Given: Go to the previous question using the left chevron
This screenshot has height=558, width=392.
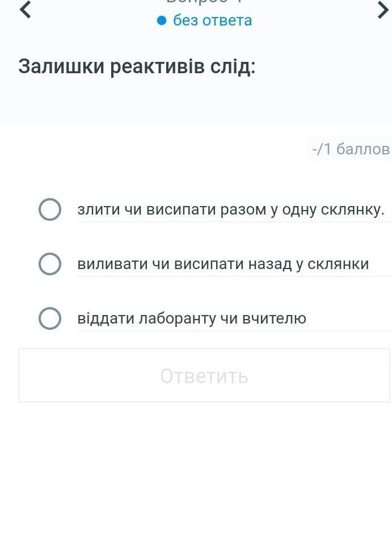Looking at the screenshot, I should (25, 10).
